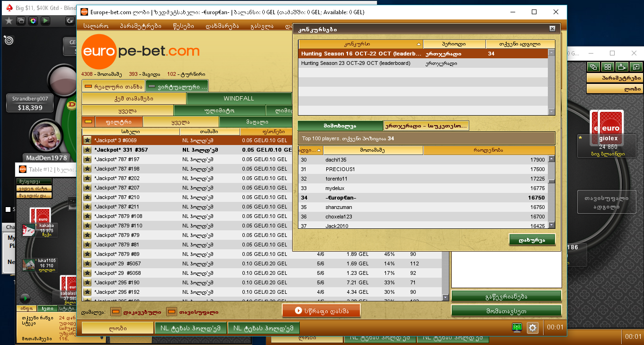The image size is (644, 345).
Task: Click star icon for *Jackpot* 7879 #79
Action: point(87,235)
